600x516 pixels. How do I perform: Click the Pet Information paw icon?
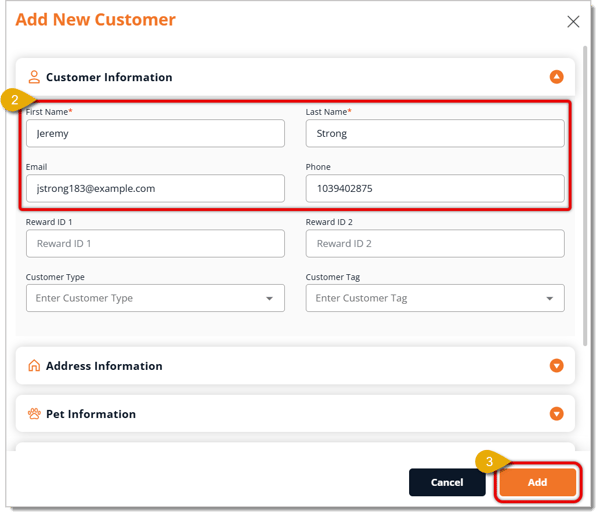coord(34,414)
